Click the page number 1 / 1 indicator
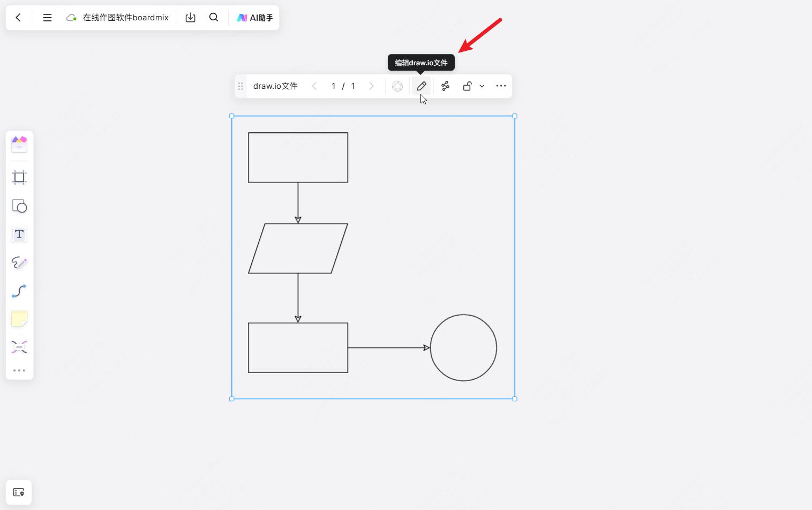Viewport: 812px width, 510px height. (343, 86)
